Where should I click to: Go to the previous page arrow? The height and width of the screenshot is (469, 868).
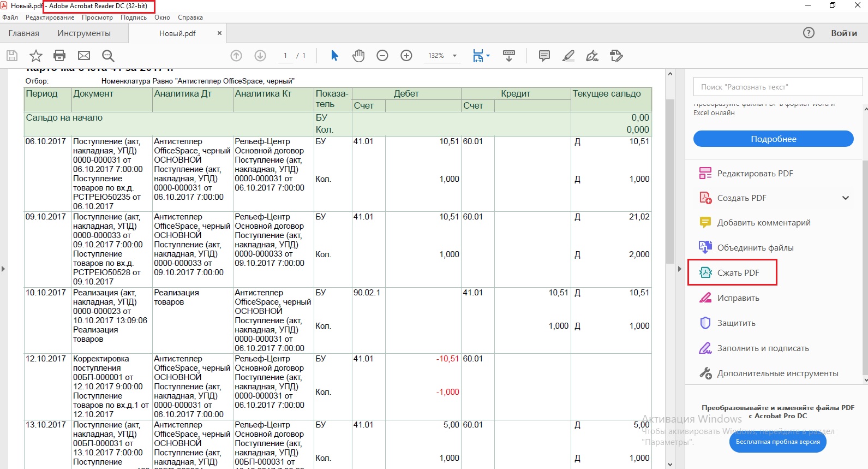pos(236,56)
